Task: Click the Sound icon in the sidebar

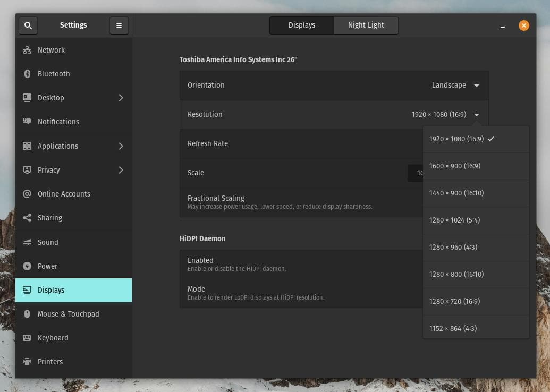Action: click(27, 242)
